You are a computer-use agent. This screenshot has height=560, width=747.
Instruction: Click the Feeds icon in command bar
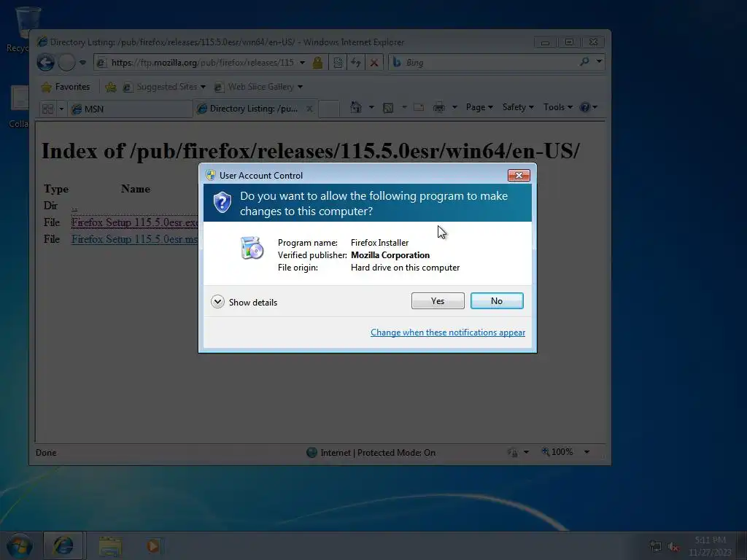point(388,108)
